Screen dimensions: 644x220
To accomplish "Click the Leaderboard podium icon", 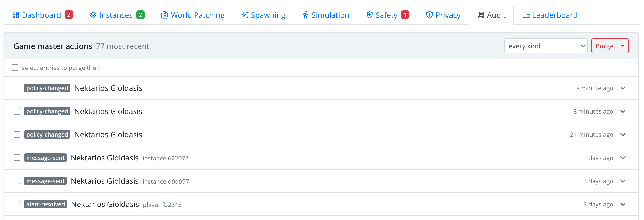I will pos(526,15).
